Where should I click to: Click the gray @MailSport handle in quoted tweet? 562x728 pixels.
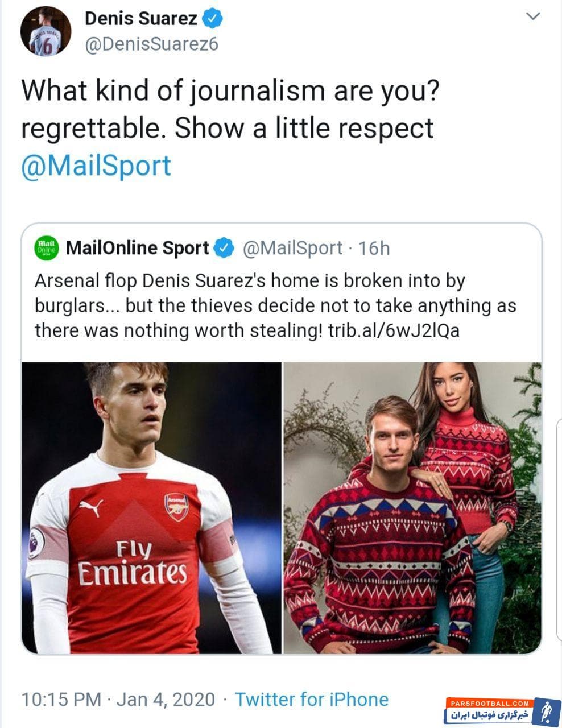tap(292, 249)
